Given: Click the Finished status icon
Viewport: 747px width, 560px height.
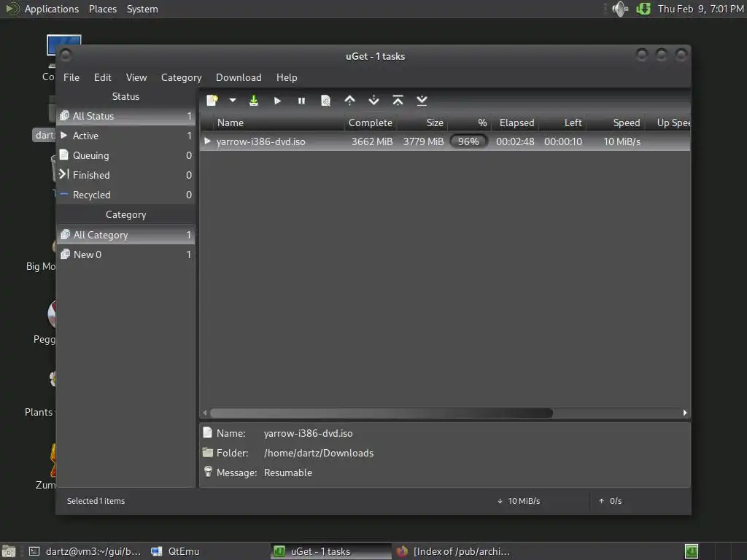Looking at the screenshot, I should coord(64,174).
